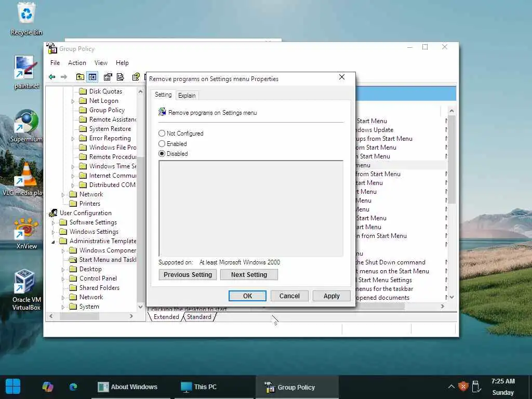Screen dimensions: 532x399
Task: Click the Disk Quotas folder icon
Action: (83, 91)
